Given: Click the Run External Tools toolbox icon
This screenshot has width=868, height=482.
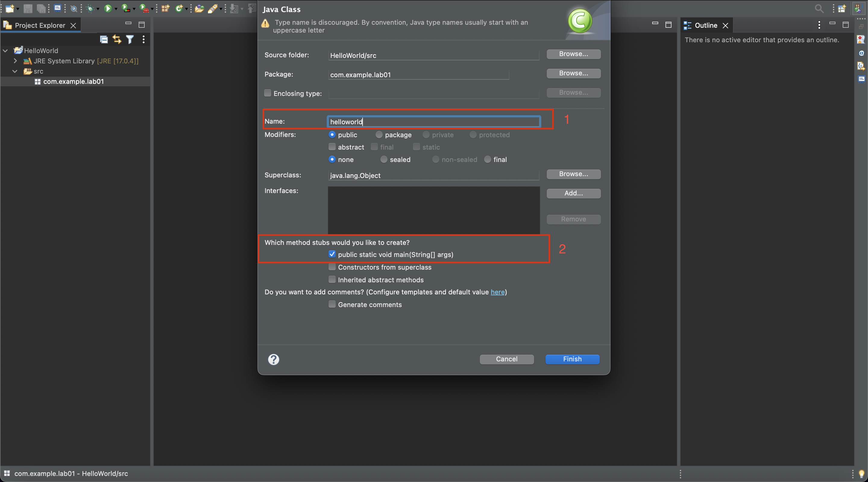Looking at the screenshot, I should click(x=144, y=8).
